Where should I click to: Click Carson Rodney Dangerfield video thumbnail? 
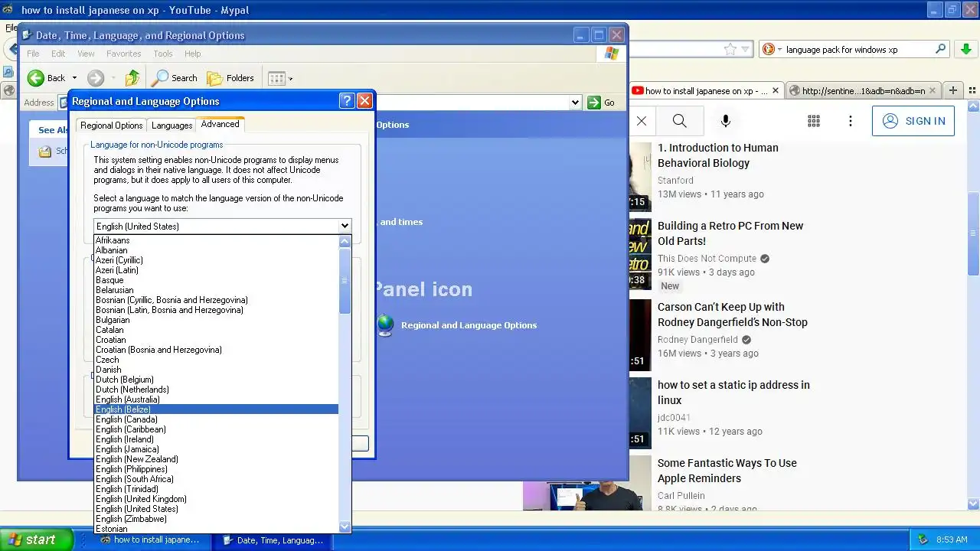point(641,334)
